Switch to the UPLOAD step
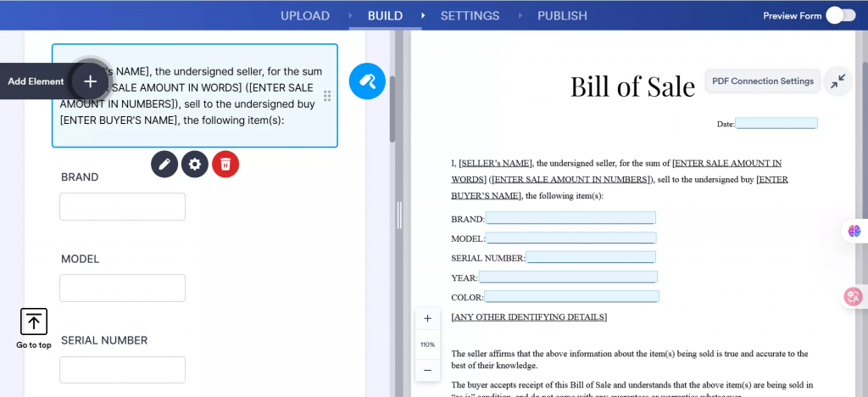This screenshot has width=868, height=397. (x=305, y=15)
